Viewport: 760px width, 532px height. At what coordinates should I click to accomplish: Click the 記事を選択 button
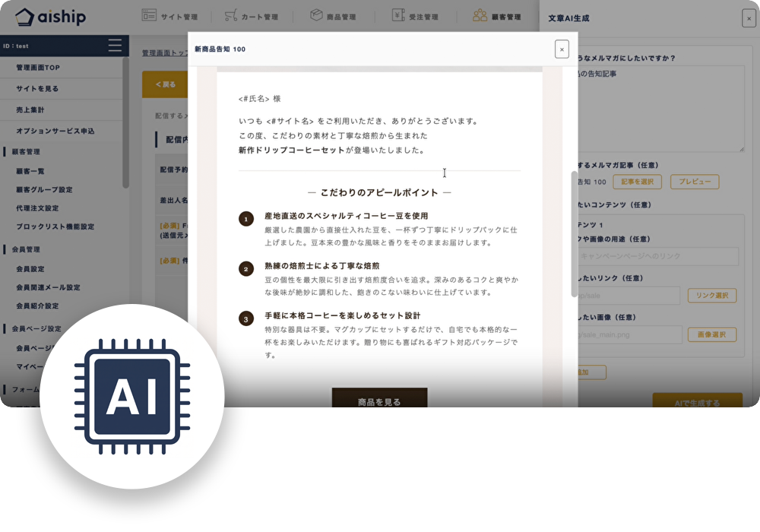[638, 182]
